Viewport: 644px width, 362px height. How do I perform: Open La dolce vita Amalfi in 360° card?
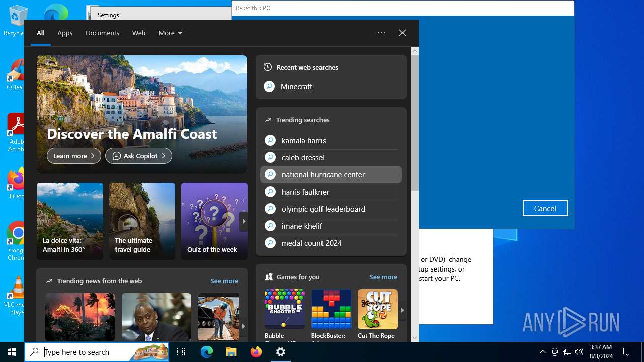pyautogui.click(x=70, y=221)
